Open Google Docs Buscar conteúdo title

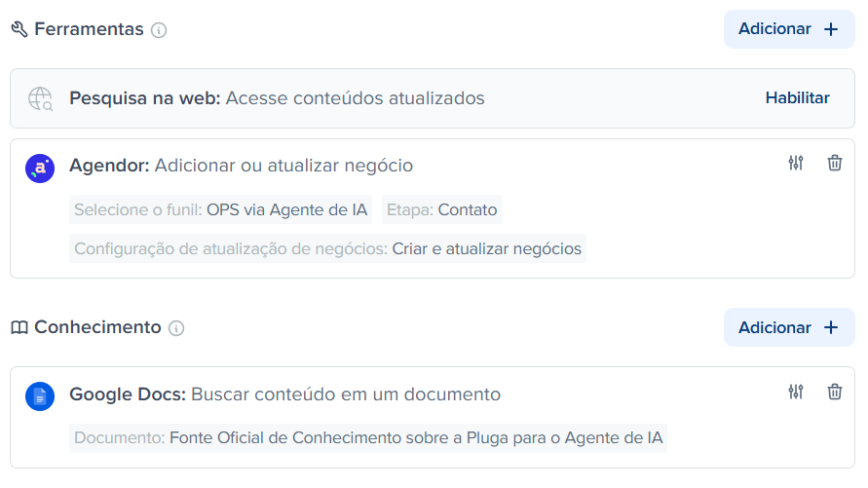pos(284,394)
